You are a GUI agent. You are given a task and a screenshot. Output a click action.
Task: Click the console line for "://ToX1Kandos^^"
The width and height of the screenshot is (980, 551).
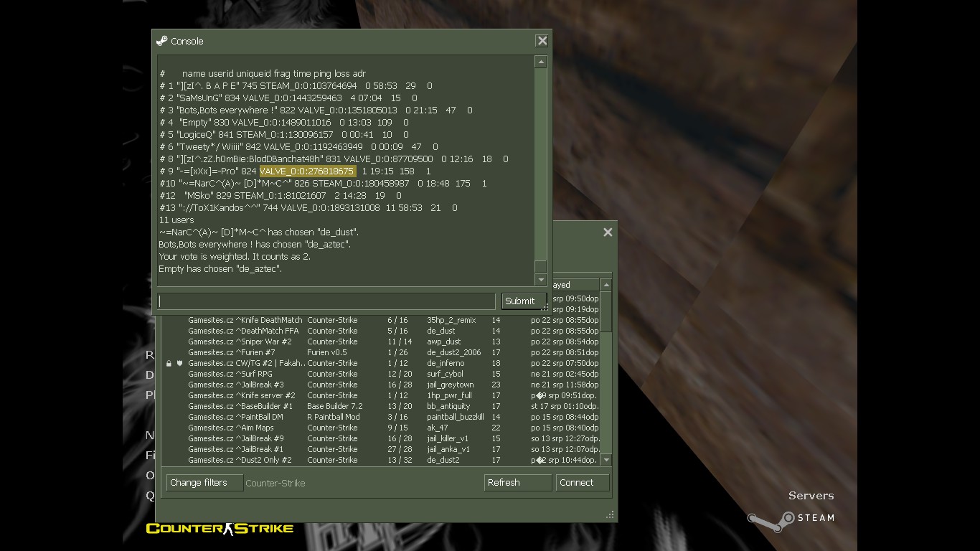[308, 208]
